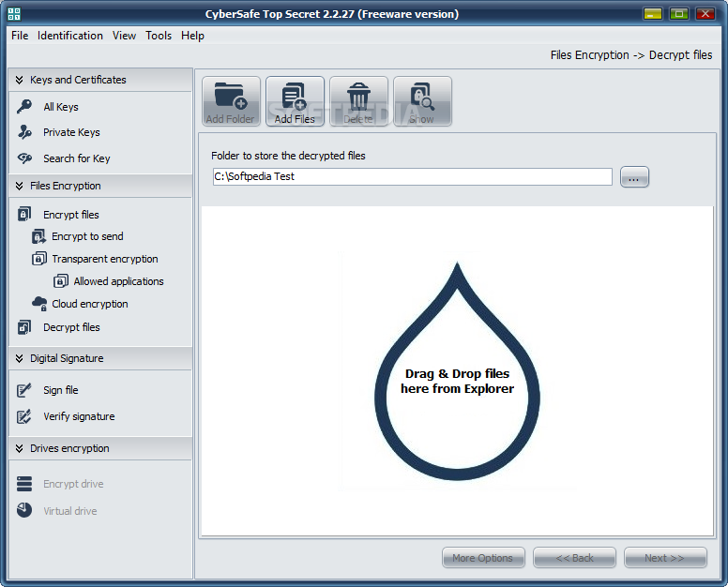The width and height of the screenshot is (728, 587).
Task: Click the << Back button
Action: coord(574,558)
